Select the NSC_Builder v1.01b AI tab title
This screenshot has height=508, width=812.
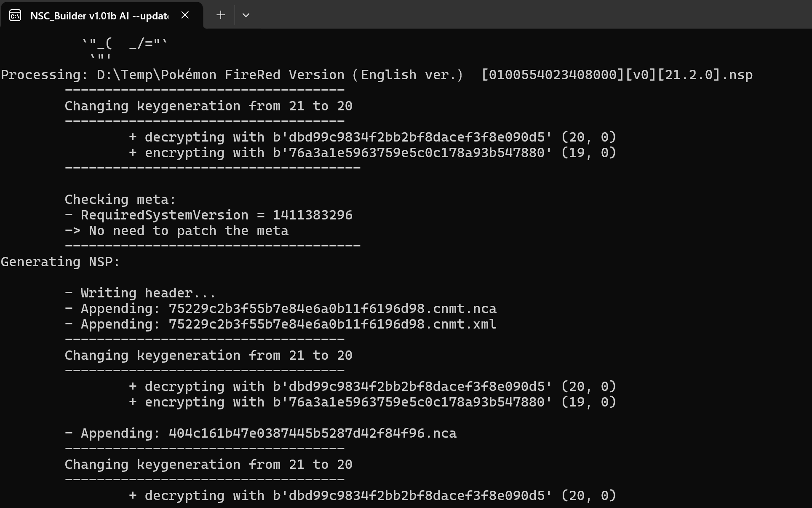click(x=99, y=16)
